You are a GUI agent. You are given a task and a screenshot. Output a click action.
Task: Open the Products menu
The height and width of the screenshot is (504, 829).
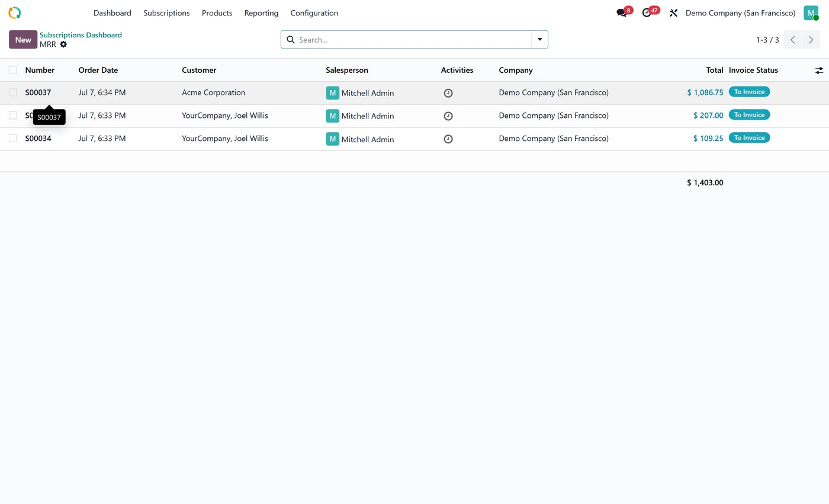coord(217,13)
